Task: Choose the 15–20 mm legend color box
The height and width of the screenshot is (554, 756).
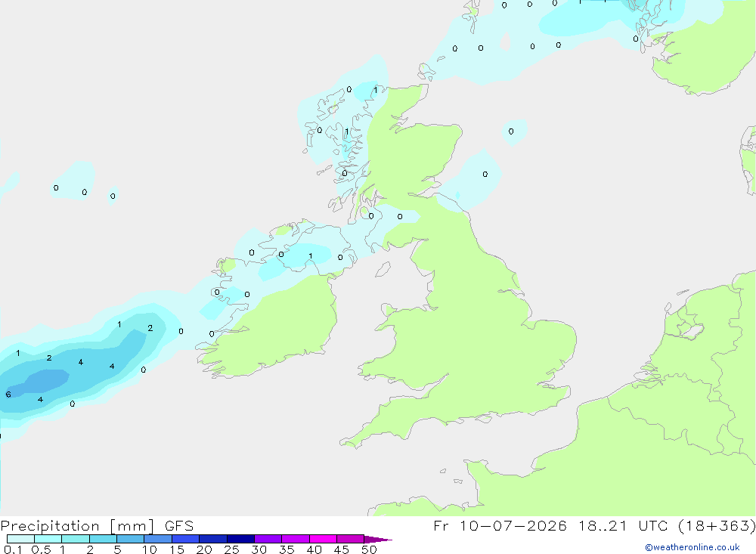Action: [x=185, y=539]
